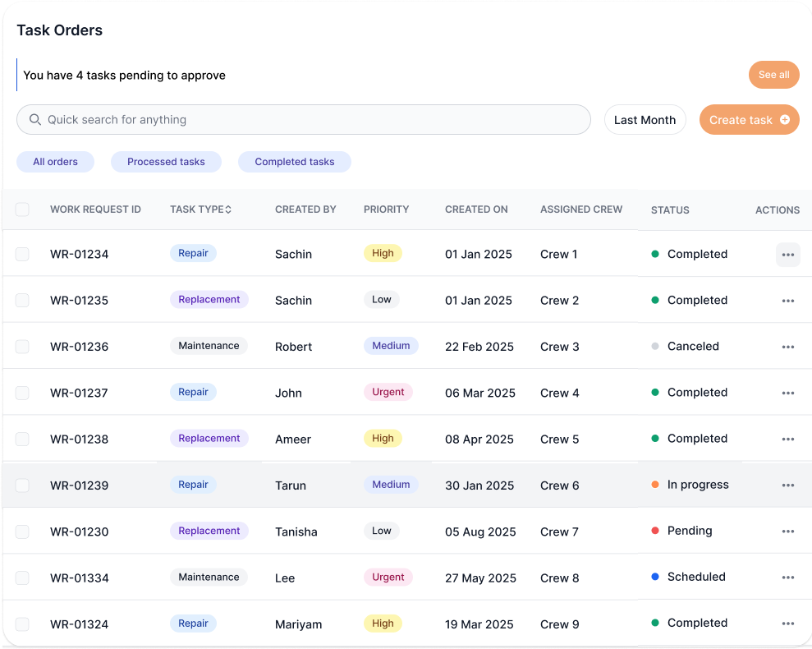Open actions menu for WR-01234
812x649 pixels.
787,255
